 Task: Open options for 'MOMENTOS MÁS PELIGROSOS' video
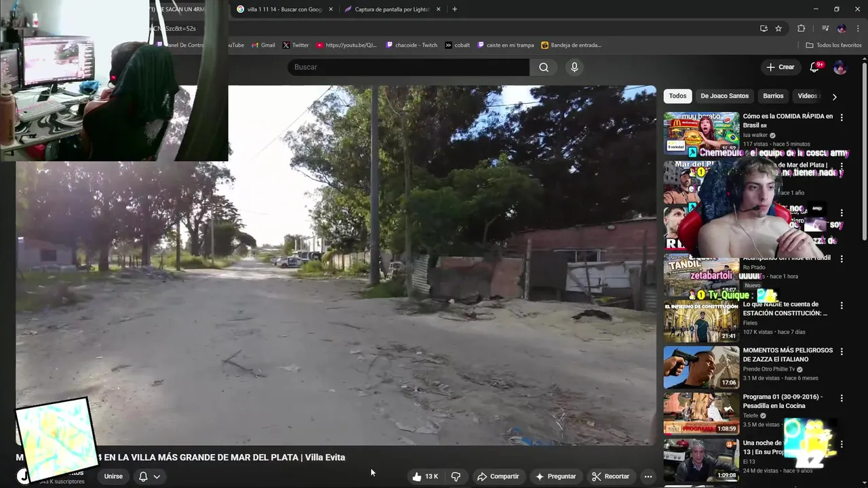[x=842, y=352]
